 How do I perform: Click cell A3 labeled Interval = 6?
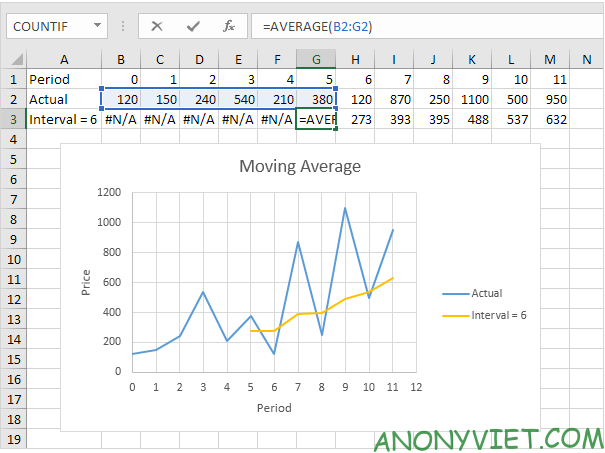[63, 119]
